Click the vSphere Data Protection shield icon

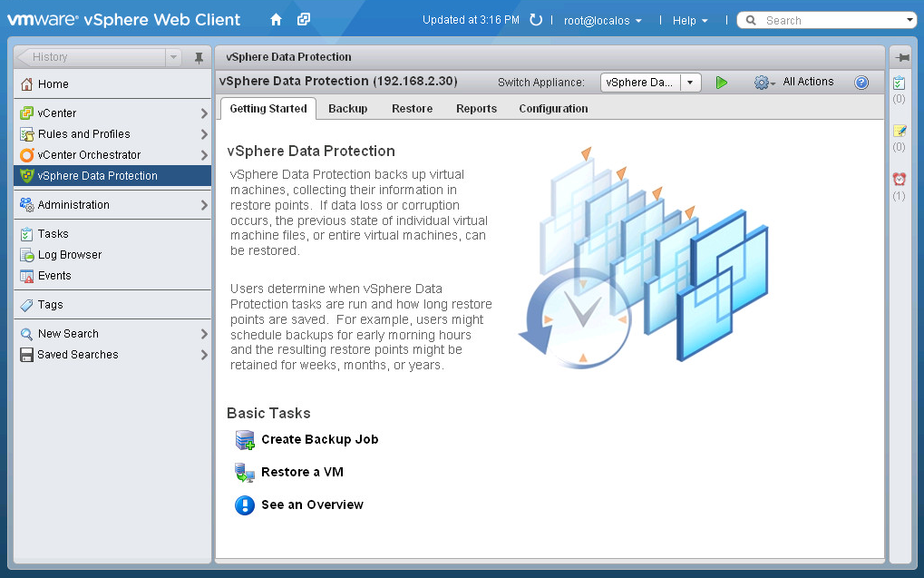[x=26, y=175]
